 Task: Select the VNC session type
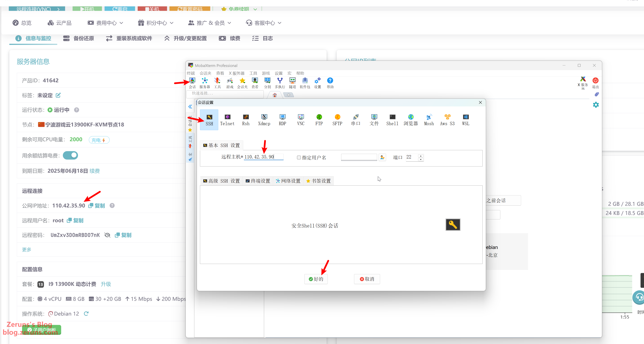(301, 120)
